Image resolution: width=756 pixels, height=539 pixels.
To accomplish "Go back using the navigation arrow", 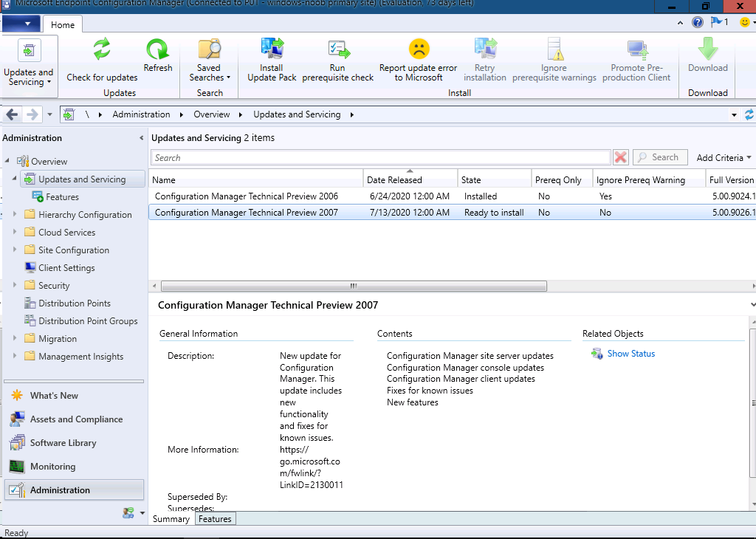I will (12, 114).
